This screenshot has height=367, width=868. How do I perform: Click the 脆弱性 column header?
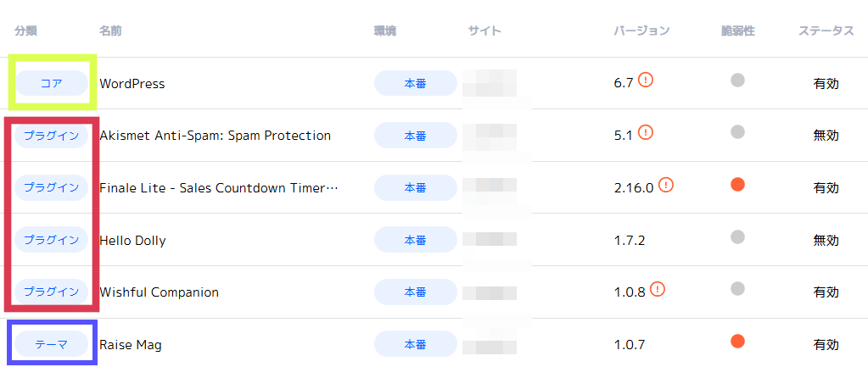(737, 31)
